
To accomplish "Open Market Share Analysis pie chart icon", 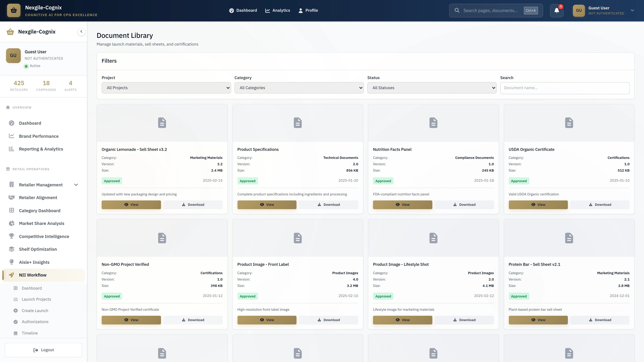I will coord(12,223).
